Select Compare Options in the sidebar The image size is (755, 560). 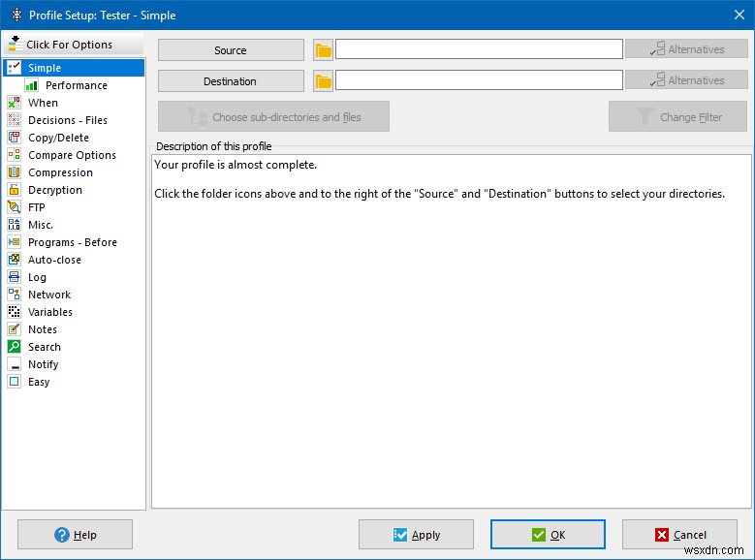tap(72, 155)
